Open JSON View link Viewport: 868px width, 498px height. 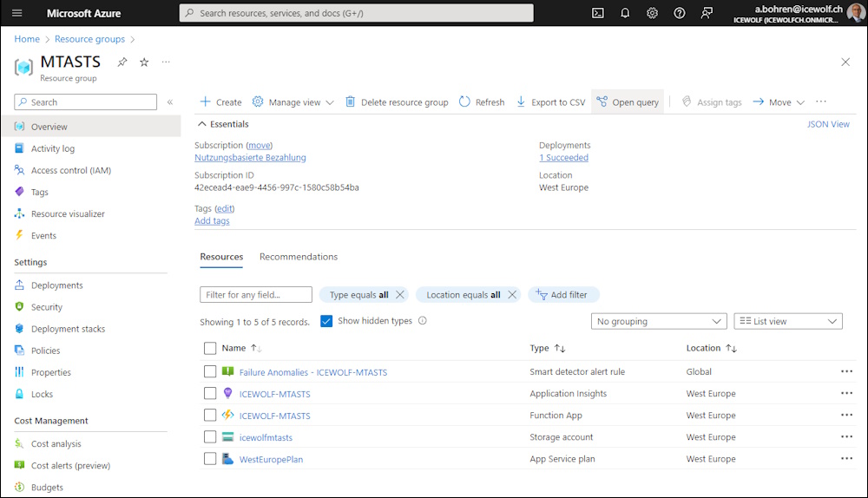pyautogui.click(x=828, y=124)
